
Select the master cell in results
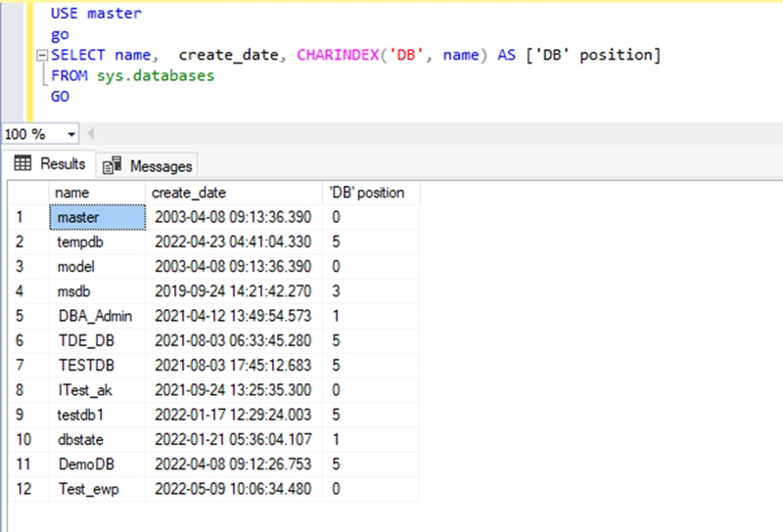(x=97, y=217)
